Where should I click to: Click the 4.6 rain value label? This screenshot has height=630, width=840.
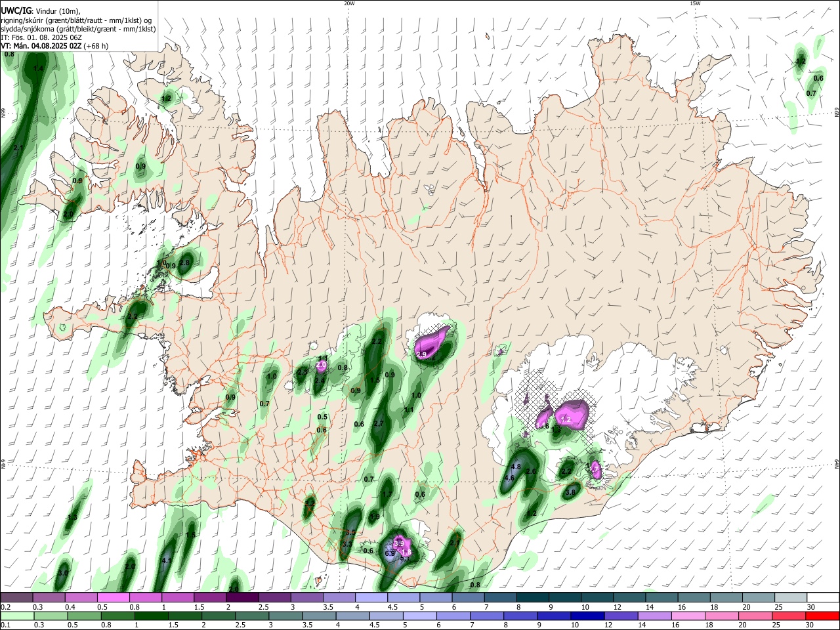coord(509,478)
